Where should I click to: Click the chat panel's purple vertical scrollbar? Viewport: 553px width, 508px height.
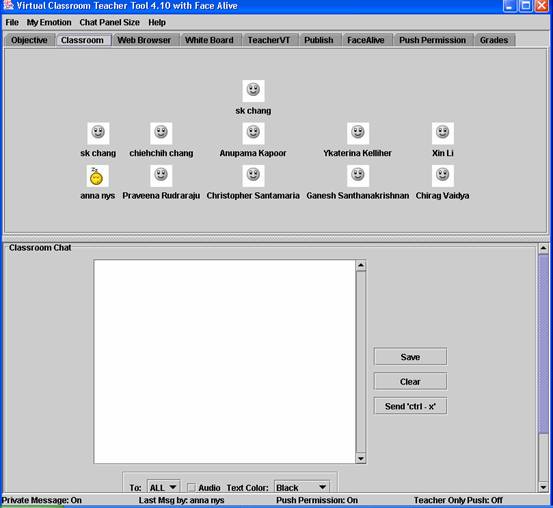point(543,344)
